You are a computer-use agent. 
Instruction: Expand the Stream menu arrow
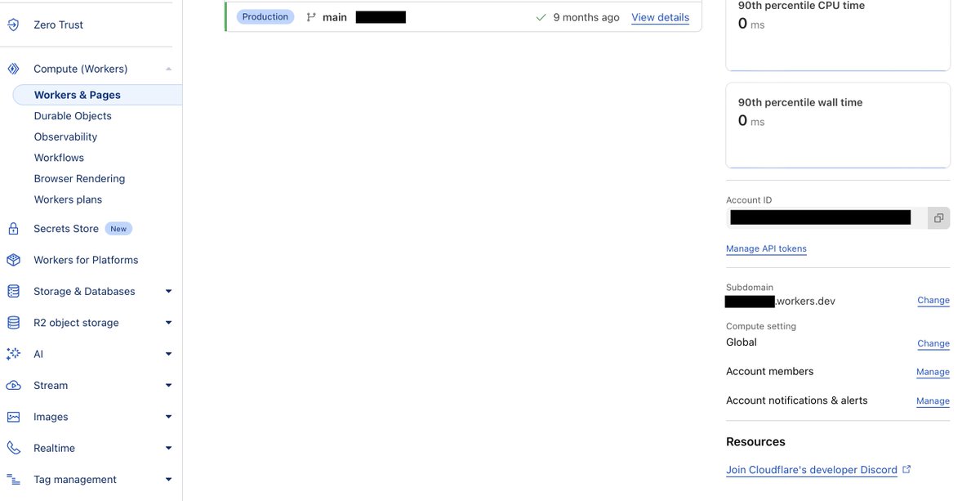click(x=168, y=385)
